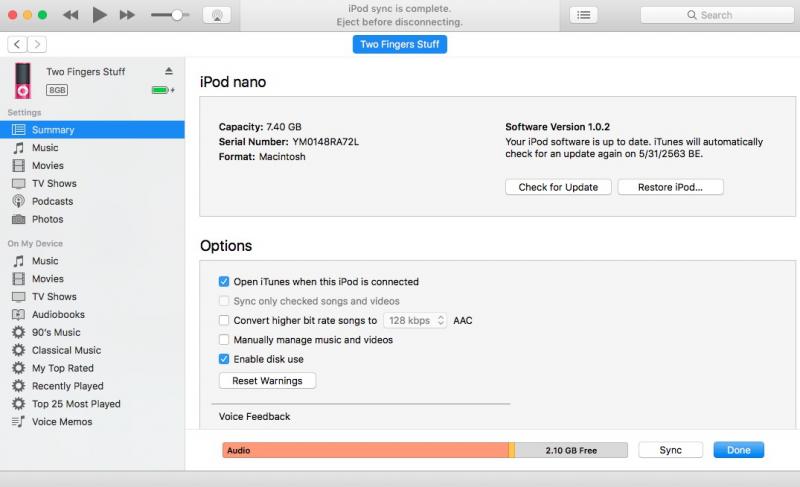
Task: Uncheck Open iTunes when this iPod is connected
Action: (224, 281)
